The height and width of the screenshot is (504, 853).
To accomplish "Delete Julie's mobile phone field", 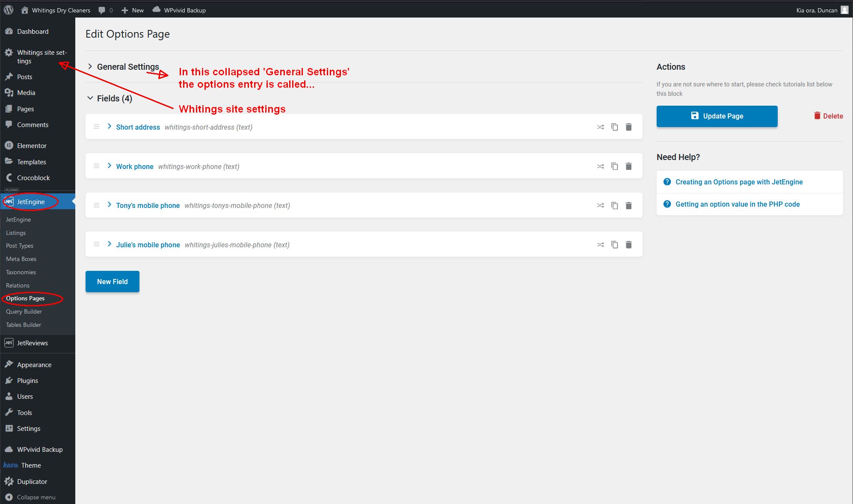I will (x=628, y=245).
